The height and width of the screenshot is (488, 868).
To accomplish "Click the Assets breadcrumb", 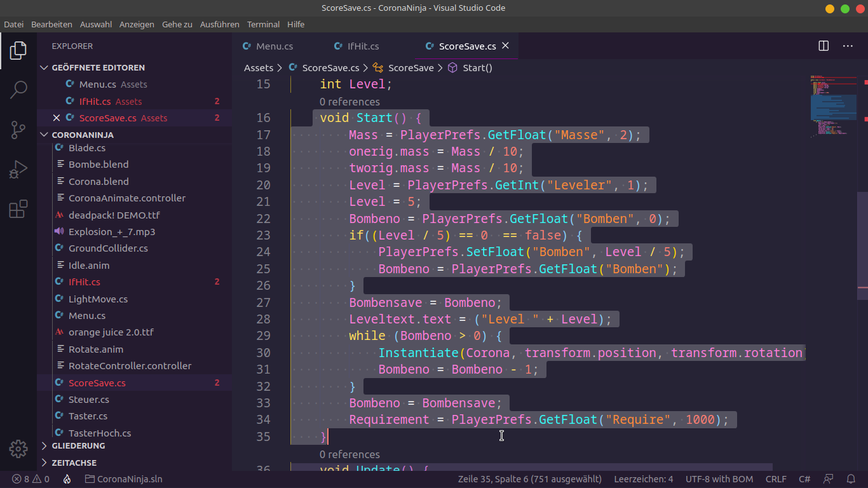I will pyautogui.click(x=259, y=68).
